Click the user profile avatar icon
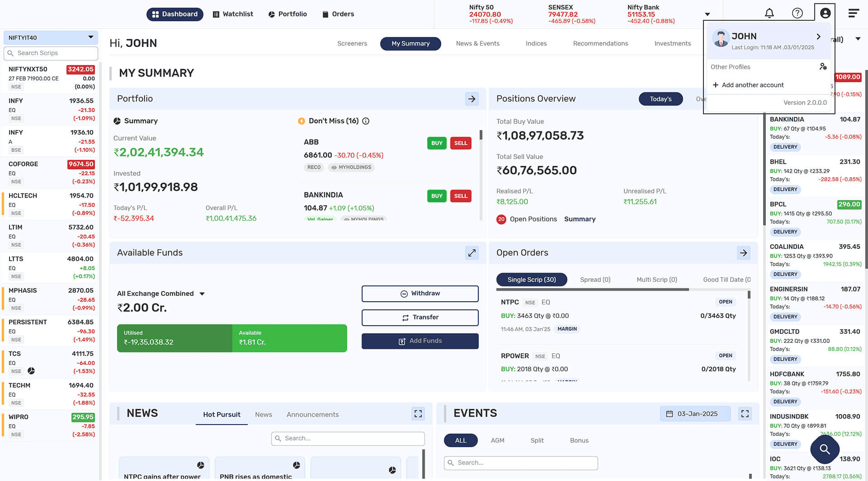This screenshot has height=481, width=868. click(825, 13)
